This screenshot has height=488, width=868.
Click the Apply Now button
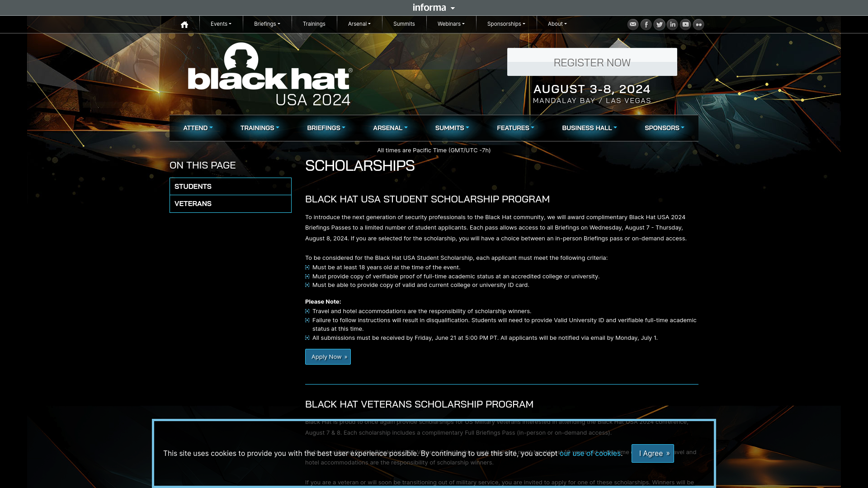click(x=328, y=357)
